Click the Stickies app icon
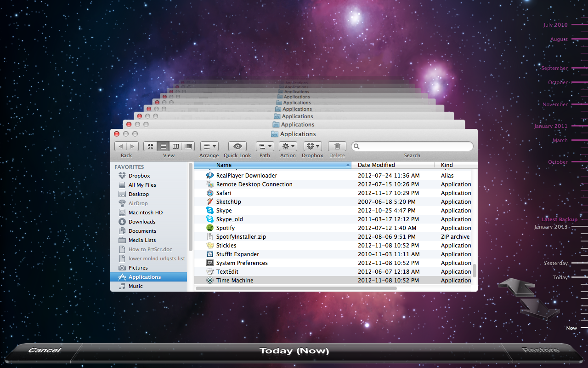This screenshot has width=588, height=368. coord(210,245)
